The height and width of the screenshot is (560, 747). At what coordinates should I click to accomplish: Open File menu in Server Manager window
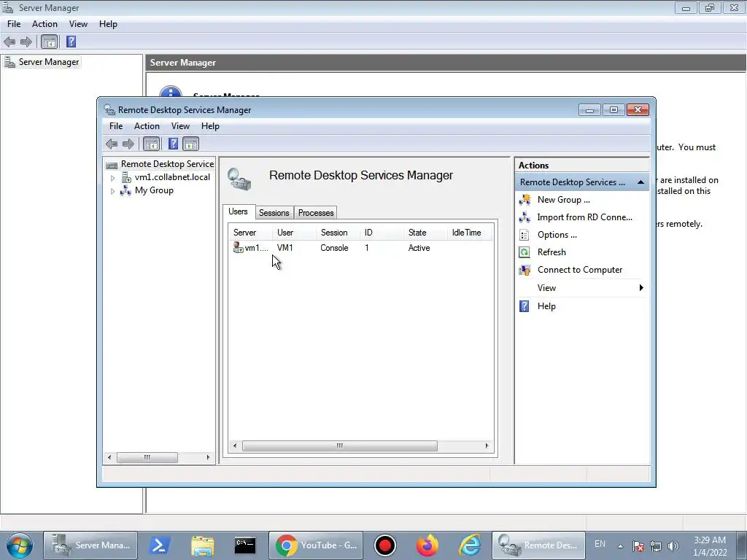click(x=14, y=24)
